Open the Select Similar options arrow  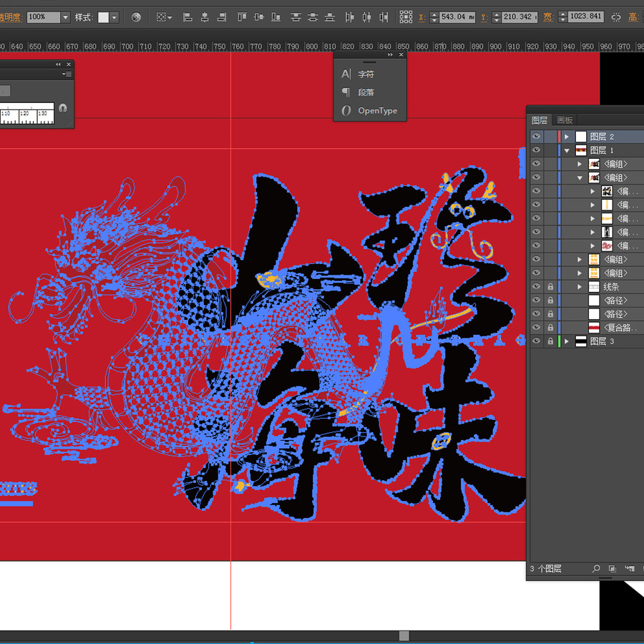(x=170, y=18)
